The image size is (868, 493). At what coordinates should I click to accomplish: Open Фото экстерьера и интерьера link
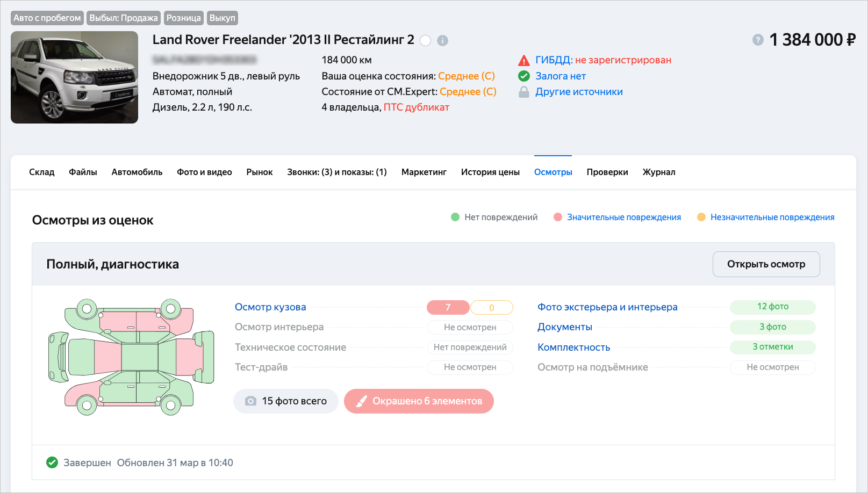[607, 307]
